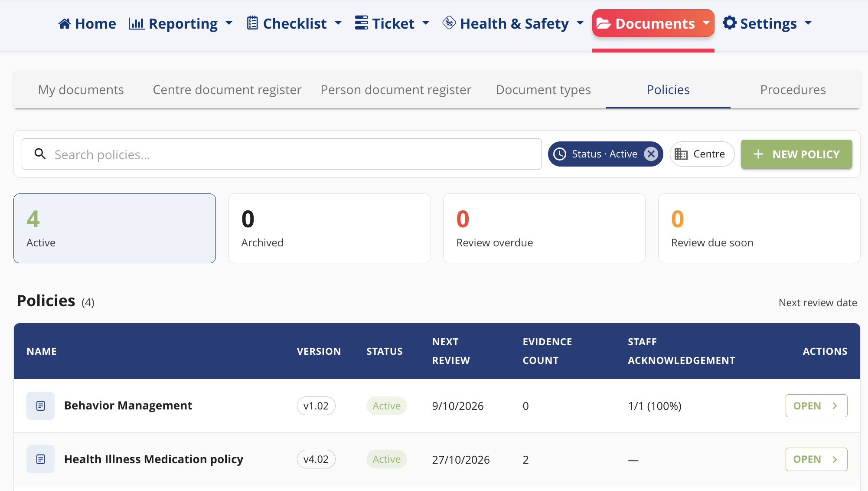The width and height of the screenshot is (868, 491).
Task: Click the chevron on Health Illness Open button
Action: (x=835, y=459)
